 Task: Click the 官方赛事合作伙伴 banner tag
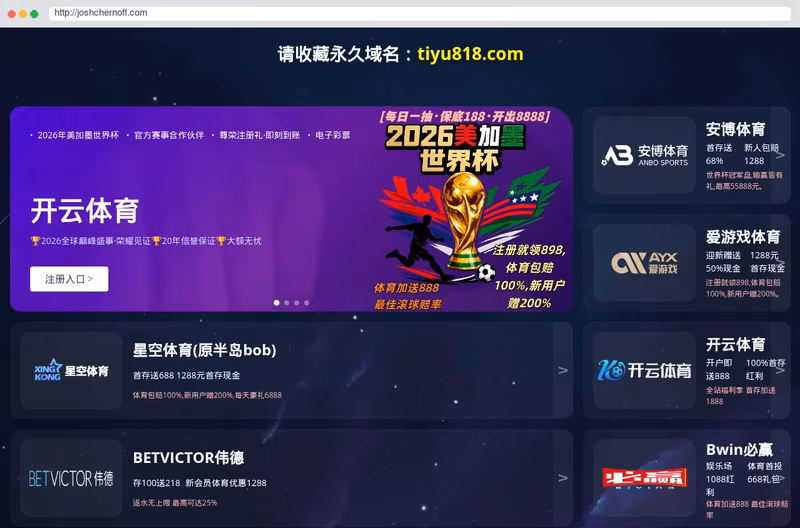point(169,135)
